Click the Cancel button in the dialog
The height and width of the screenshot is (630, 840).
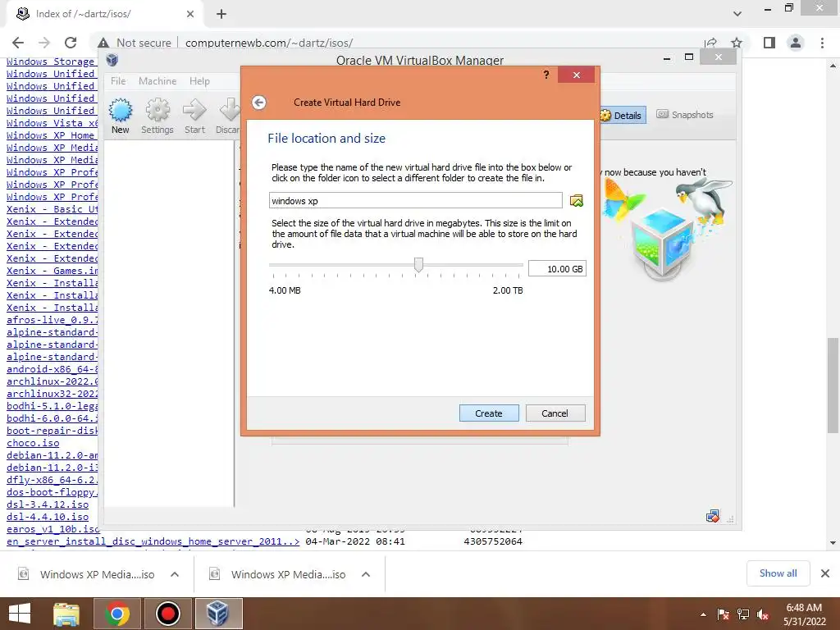[555, 413]
